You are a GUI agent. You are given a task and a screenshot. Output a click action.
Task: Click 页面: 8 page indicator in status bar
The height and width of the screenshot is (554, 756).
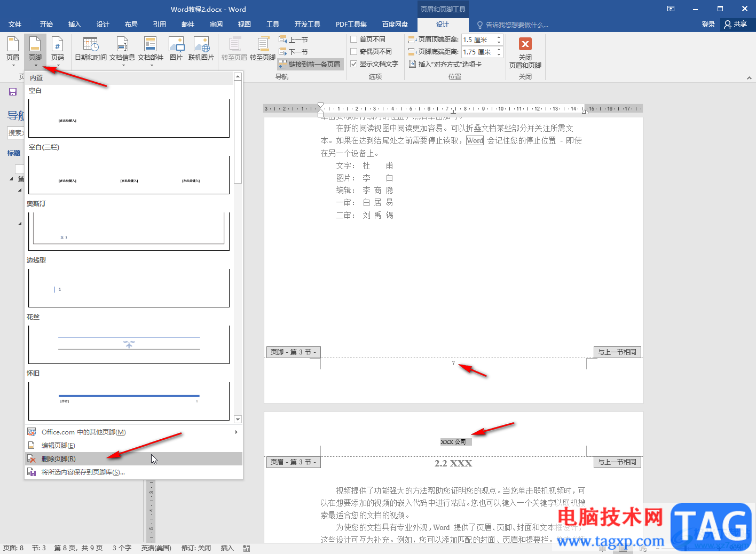13,548
